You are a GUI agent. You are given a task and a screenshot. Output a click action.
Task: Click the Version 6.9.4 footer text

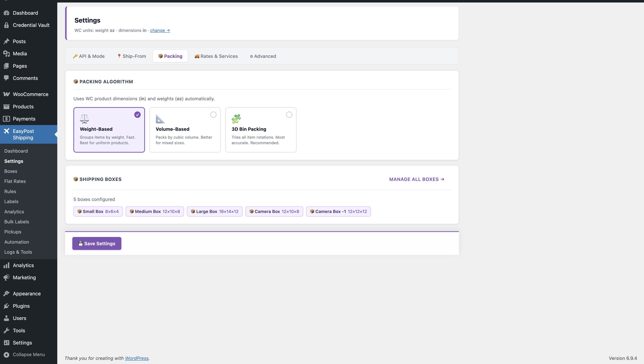point(623,358)
